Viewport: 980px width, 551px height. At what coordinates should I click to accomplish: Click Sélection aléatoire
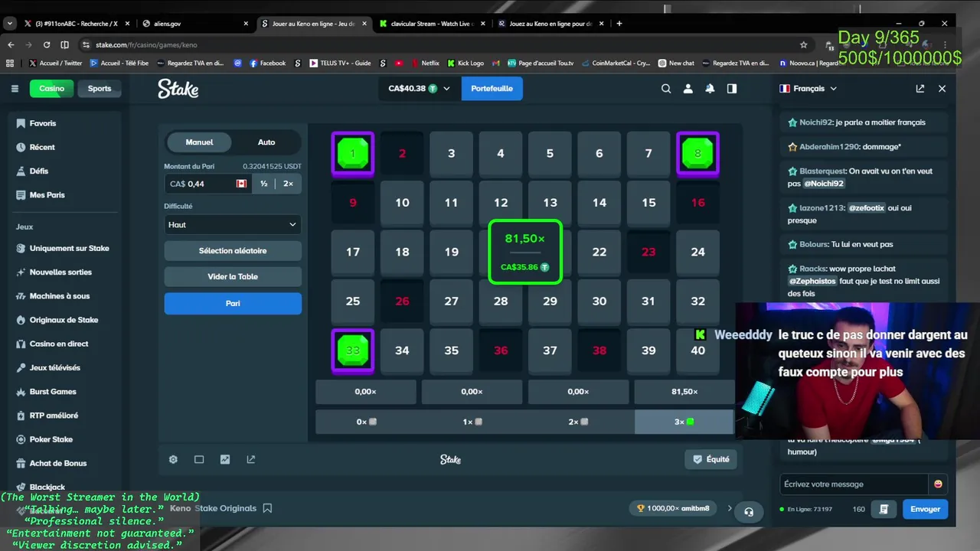tap(233, 251)
